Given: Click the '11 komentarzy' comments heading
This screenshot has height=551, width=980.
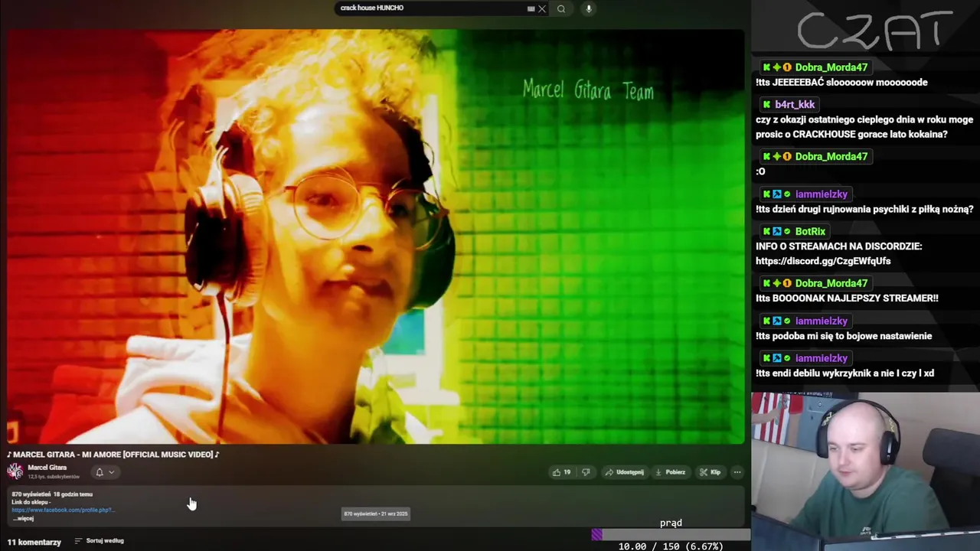Looking at the screenshot, I should point(34,542).
